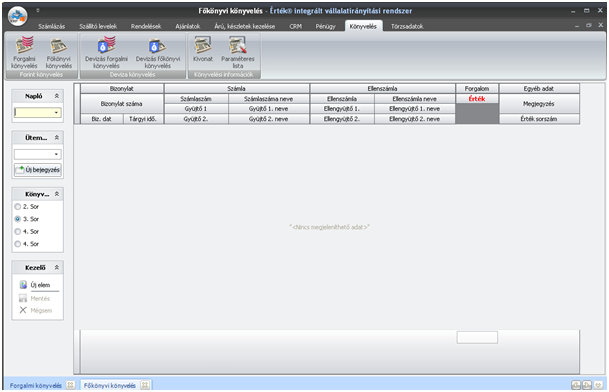The width and height of the screenshot is (609, 392).
Task: Select the 3. Sor radio button
Action: click(x=17, y=219)
